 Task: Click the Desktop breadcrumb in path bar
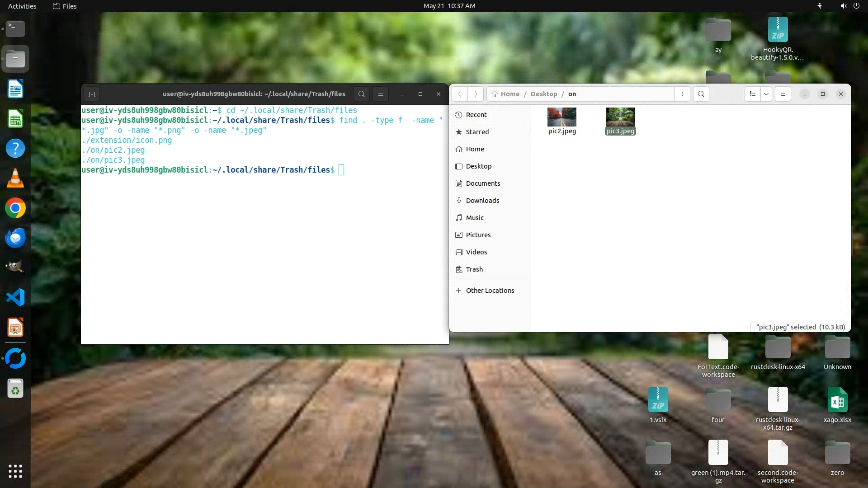(x=543, y=94)
